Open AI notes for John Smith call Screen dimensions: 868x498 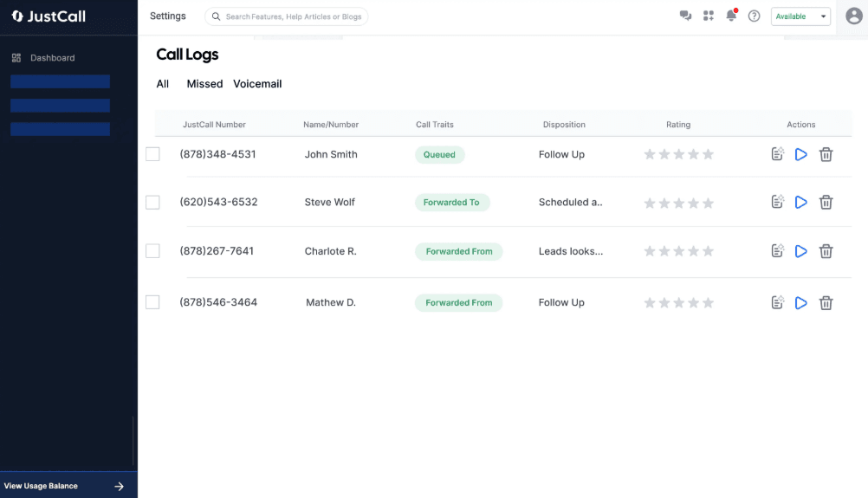tap(778, 154)
